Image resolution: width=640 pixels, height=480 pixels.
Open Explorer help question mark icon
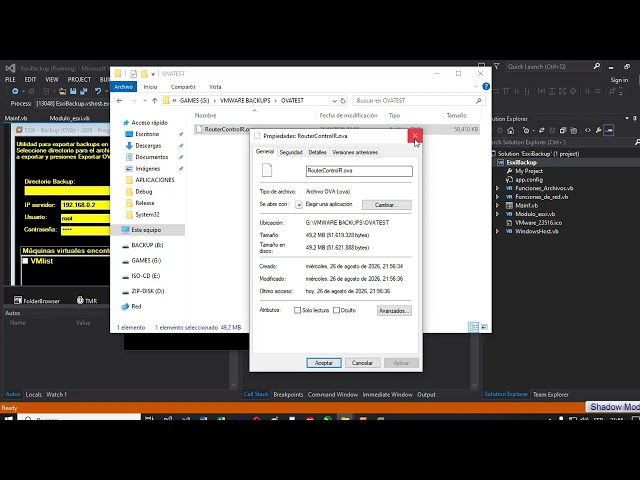(486, 87)
